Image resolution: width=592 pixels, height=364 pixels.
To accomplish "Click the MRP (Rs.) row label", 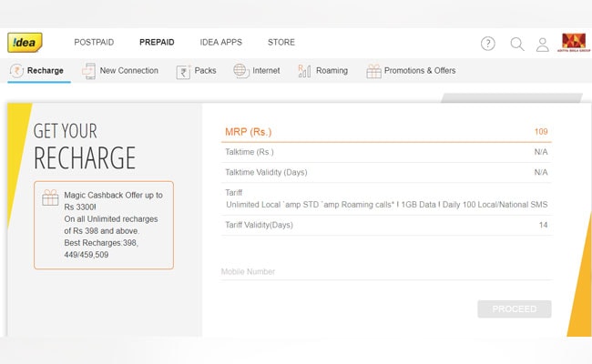I will (248, 132).
